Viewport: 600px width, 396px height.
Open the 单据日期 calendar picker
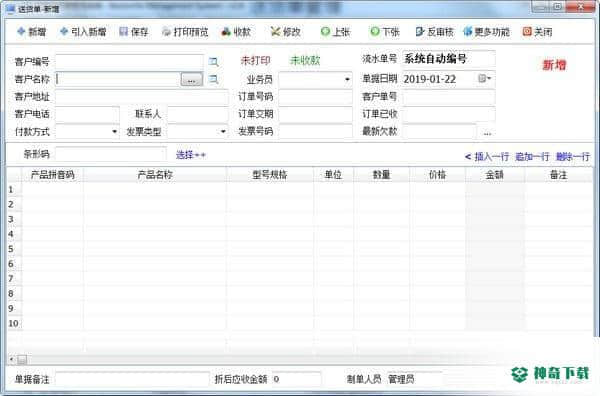pos(485,78)
